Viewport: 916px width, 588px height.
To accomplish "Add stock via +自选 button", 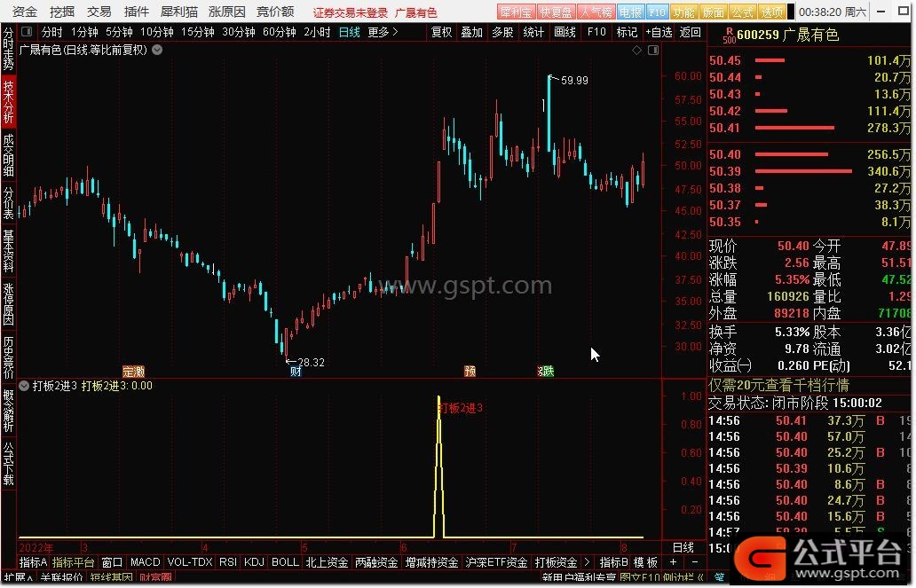I will pos(659,32).
